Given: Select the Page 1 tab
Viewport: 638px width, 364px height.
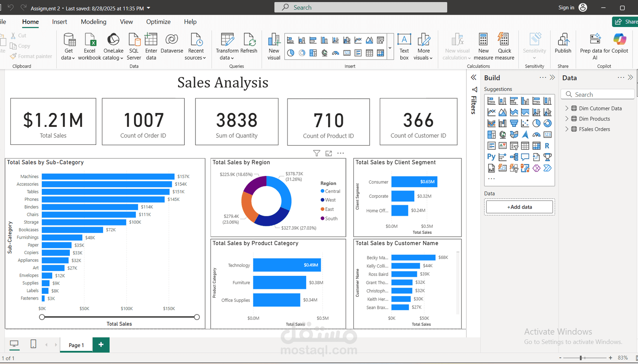Looking at the screenshot, I should (x=76, y=345).
